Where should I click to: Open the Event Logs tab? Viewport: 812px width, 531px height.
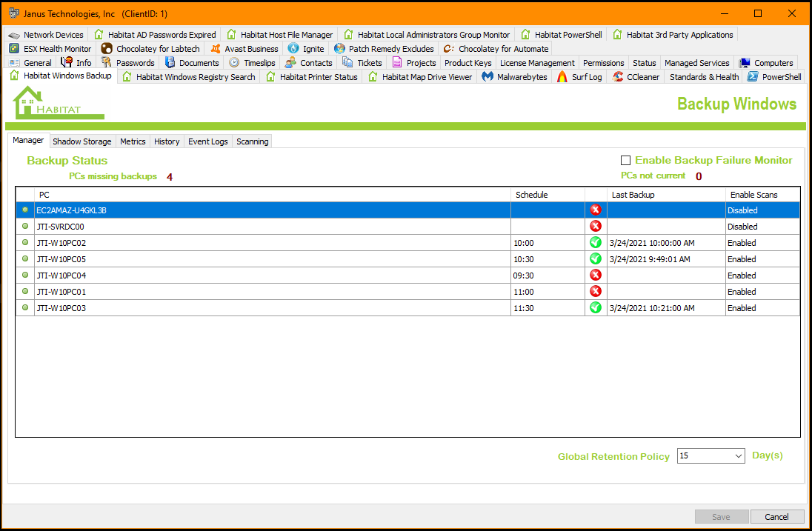[x=207, y=141]
